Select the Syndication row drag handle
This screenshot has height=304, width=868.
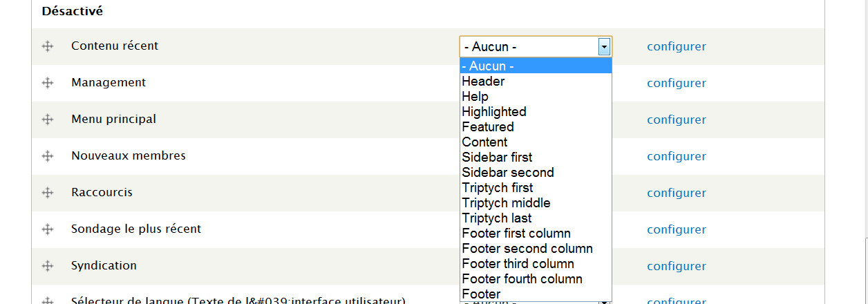click(48, 266)
